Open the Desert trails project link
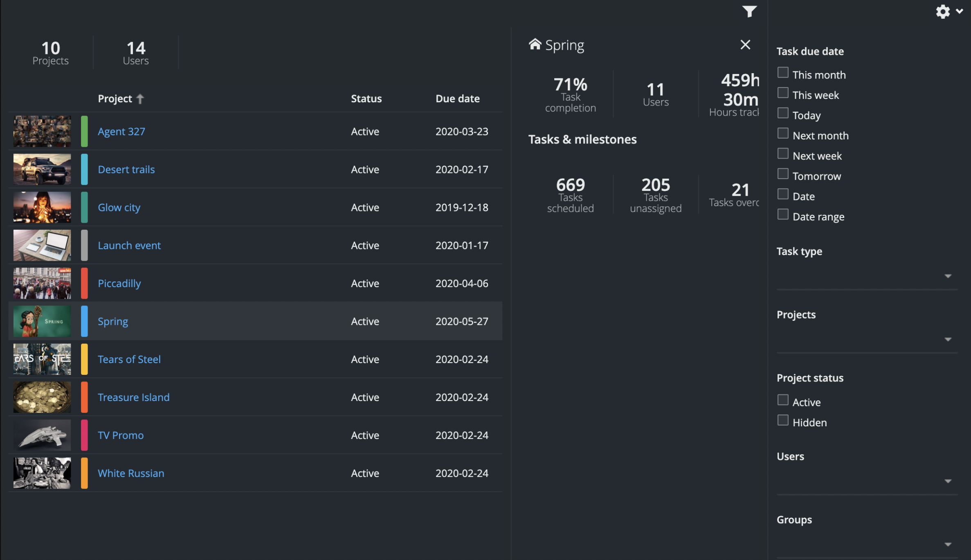Image resolution: width=971 pixels, height=560 pixels. pos(126,169)
